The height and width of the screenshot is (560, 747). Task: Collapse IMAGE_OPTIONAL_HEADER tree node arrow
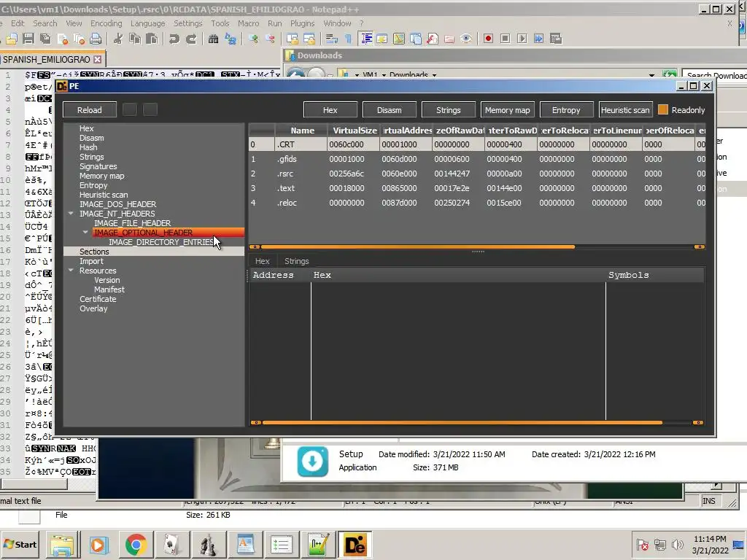(86, 233)
